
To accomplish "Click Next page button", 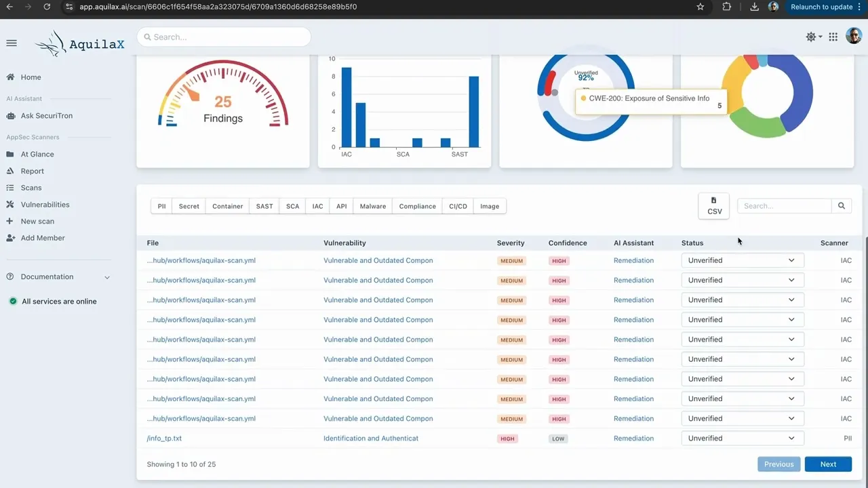I will pyautogui.click(x=828, y=464).
